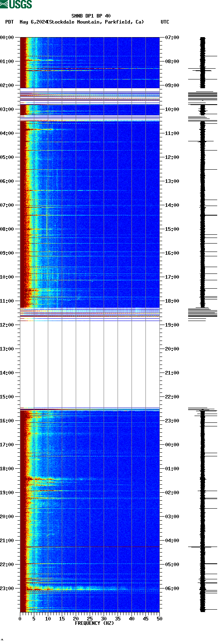The image size is (220, 644).
Task: Click the PDT timezone label
Action: point(10,22)
